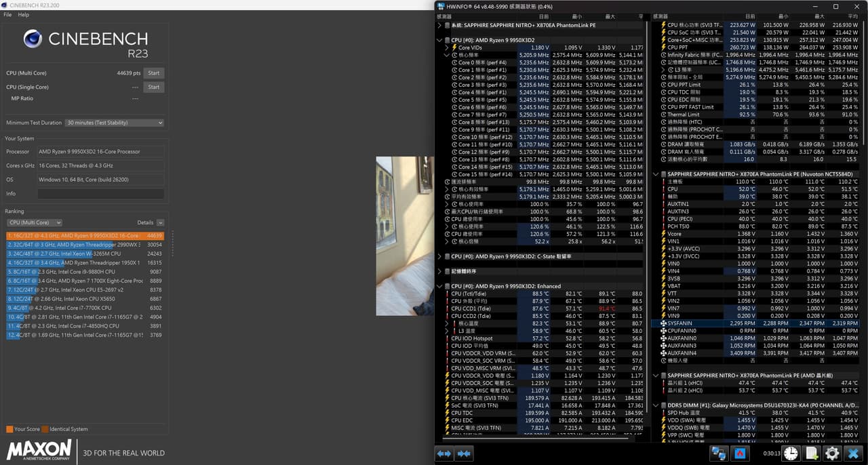
Task: Click the Info input field
Action: point(100,194)
